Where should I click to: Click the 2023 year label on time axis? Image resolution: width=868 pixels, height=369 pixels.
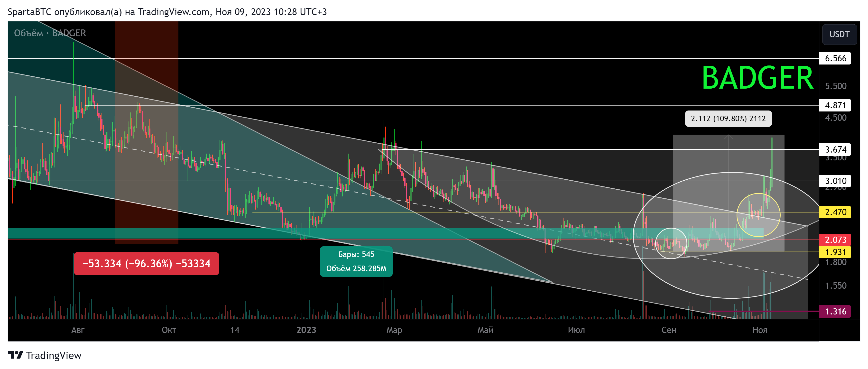click(x=306, y=330)
